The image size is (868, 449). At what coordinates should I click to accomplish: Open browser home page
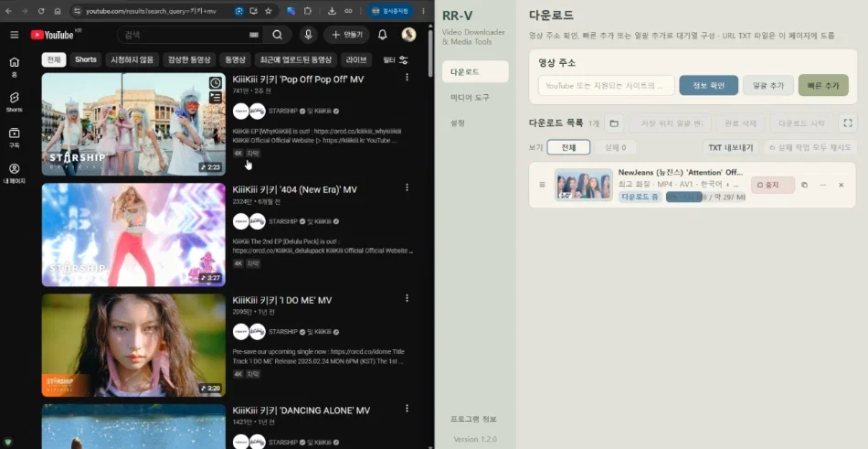coord(58,11)
